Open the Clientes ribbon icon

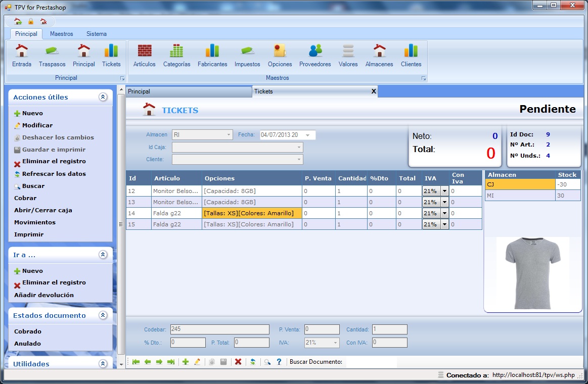(411, 56)
